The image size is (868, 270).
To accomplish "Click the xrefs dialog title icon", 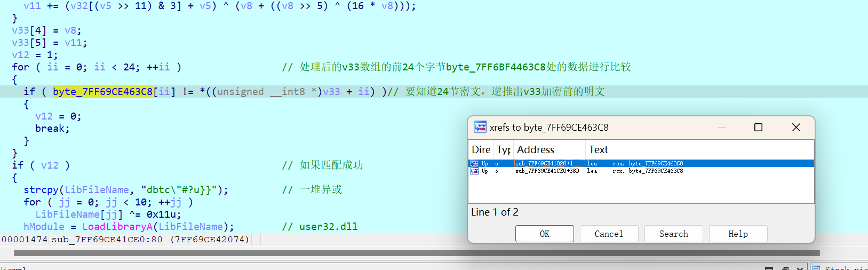I will coord(480,127).
